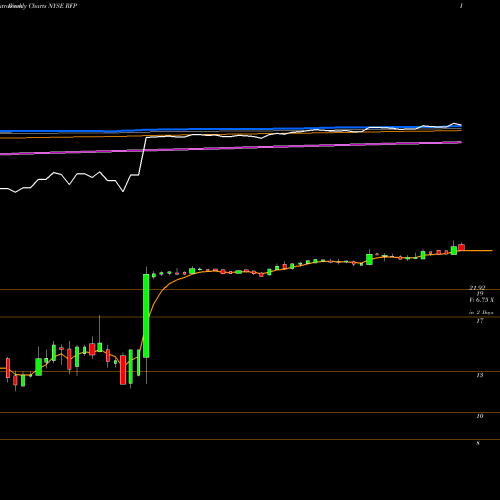Click the 17 price axis label
The image size is (500, 500).
tap(480, 321)
